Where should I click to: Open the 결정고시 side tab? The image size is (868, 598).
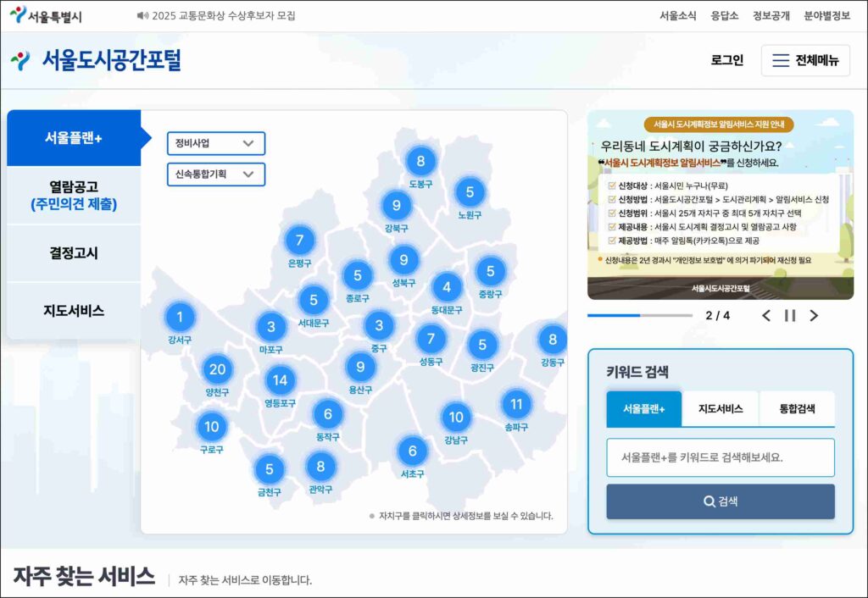tap(74, 252)
